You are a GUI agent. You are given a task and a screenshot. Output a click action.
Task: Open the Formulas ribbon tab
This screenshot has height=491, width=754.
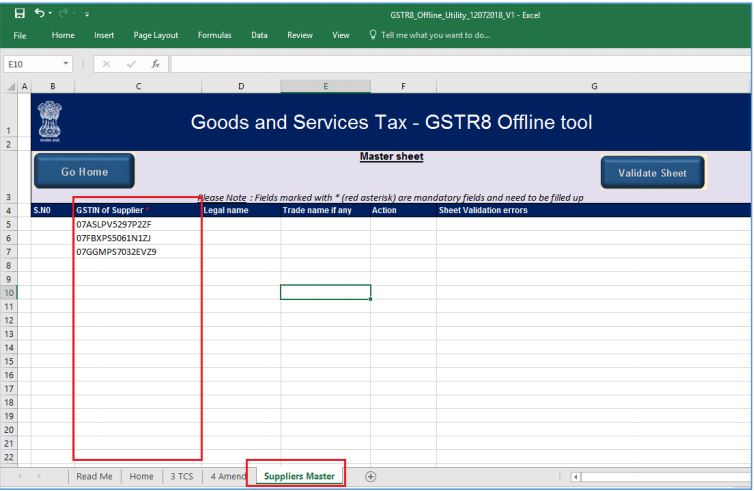(214, 35)
